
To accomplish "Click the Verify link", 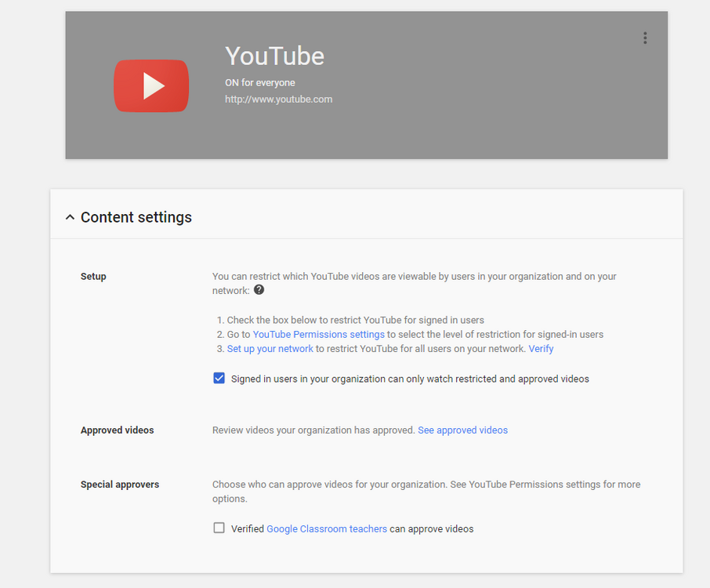I will [x=541, y=349].
